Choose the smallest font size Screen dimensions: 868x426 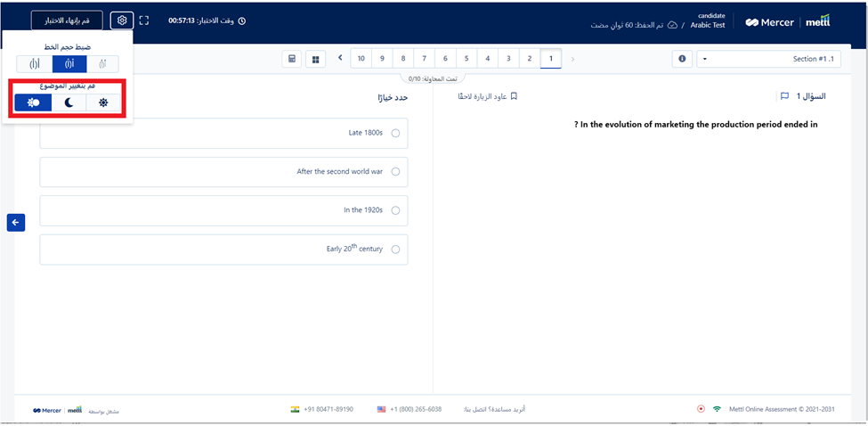(102, 64)
